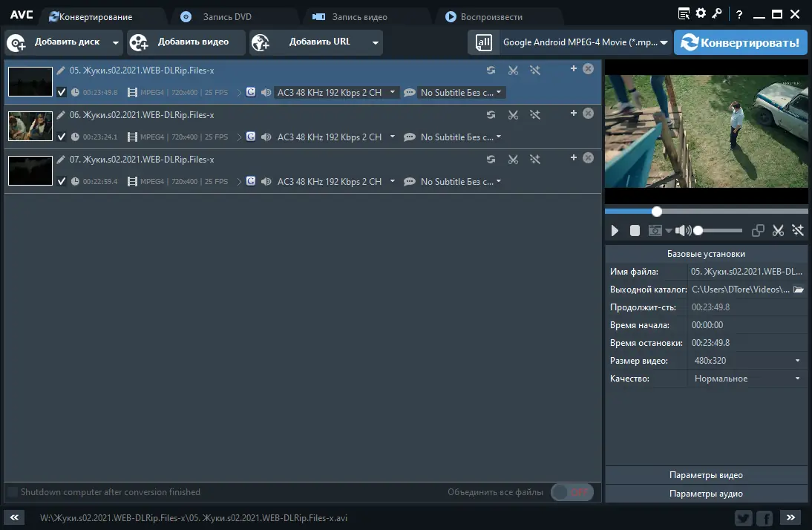Open help question mark
Screen dimensions: 812x530
739,15
